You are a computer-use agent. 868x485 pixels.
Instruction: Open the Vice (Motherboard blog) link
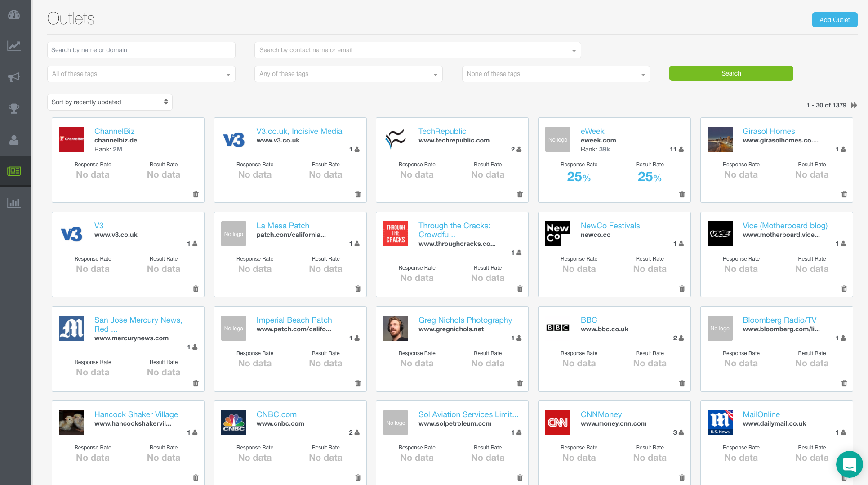(785, 226)
